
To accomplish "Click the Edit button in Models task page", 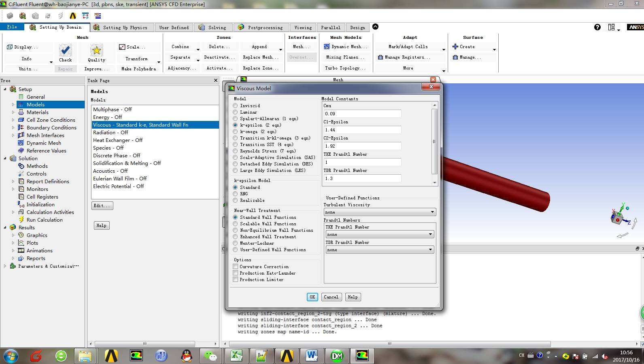I will coord(102,205).
